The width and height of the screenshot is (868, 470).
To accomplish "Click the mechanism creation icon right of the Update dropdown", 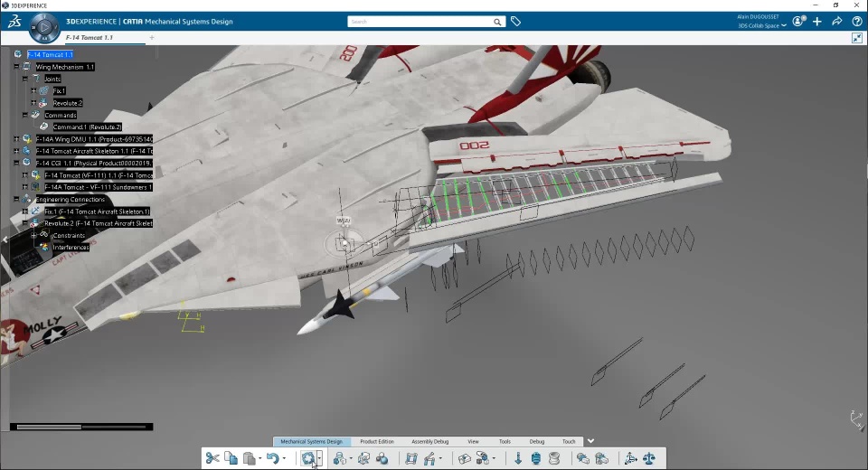I will [x=339, y=458].
